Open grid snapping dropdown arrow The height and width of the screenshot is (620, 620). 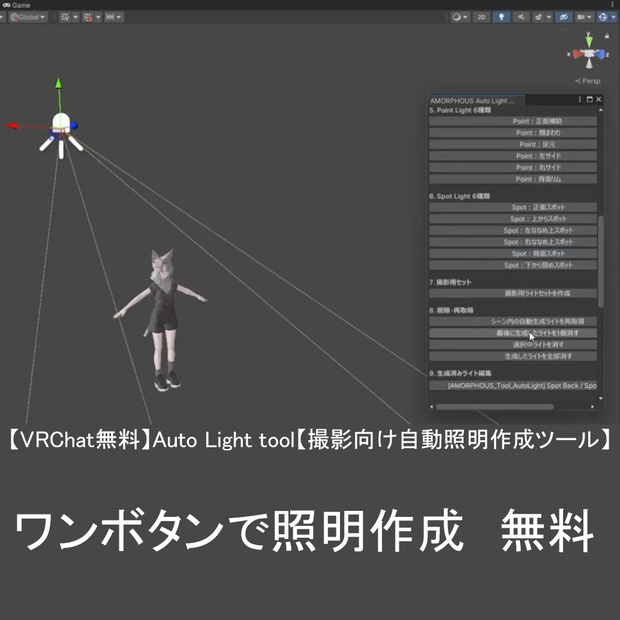(75, 17)
